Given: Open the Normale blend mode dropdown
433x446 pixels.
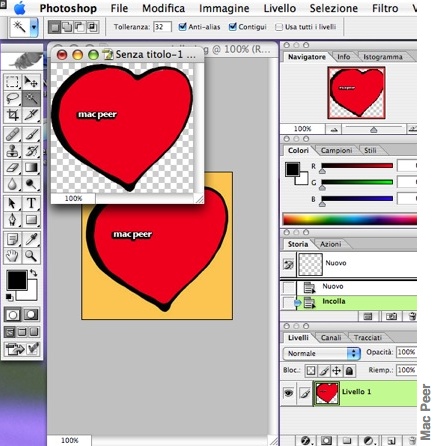Looking at the screenshot, I should click(x=322, y=353).
